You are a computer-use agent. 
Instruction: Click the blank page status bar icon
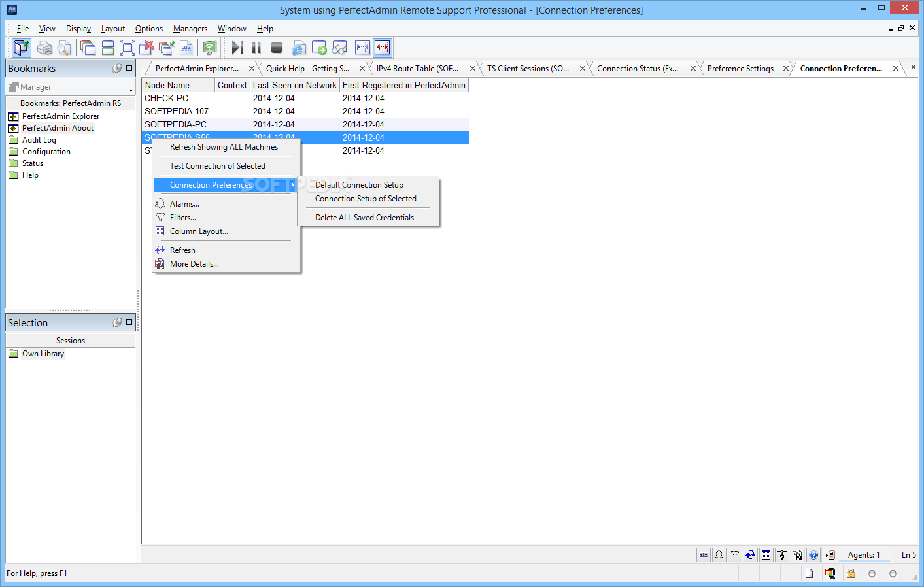tap(809, 573)
